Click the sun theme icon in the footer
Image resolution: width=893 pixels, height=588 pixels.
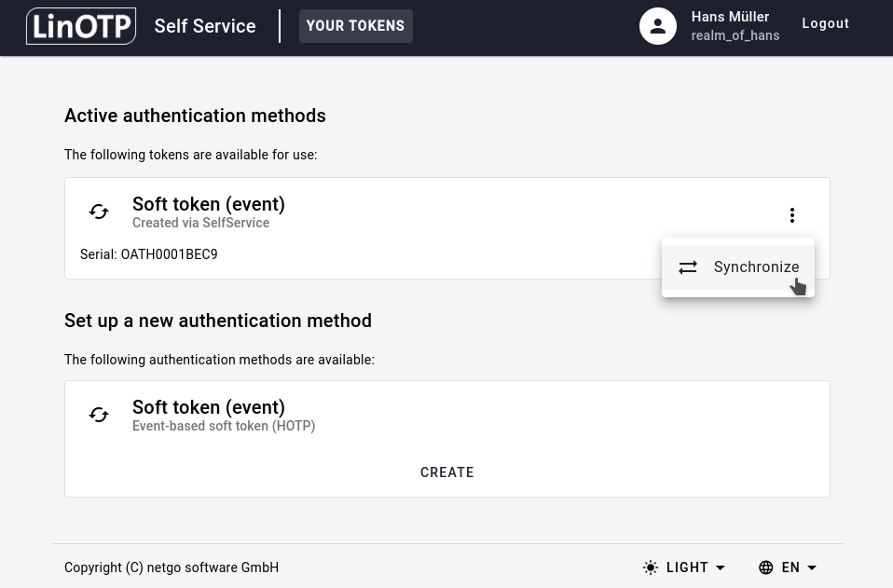click(651, 567)
